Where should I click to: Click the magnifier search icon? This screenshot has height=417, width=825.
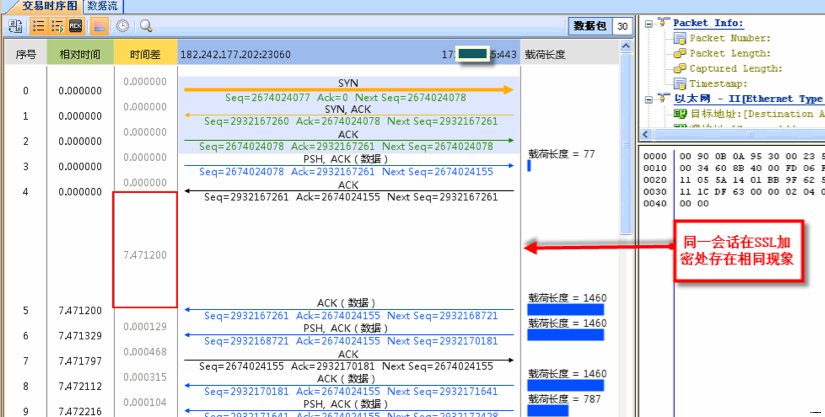pos(146,26)
